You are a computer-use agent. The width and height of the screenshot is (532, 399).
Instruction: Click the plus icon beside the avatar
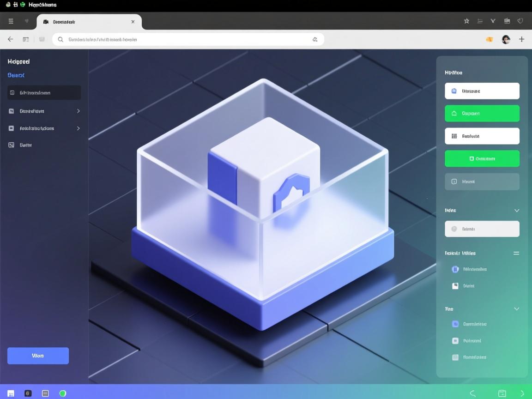coord(521,39)
